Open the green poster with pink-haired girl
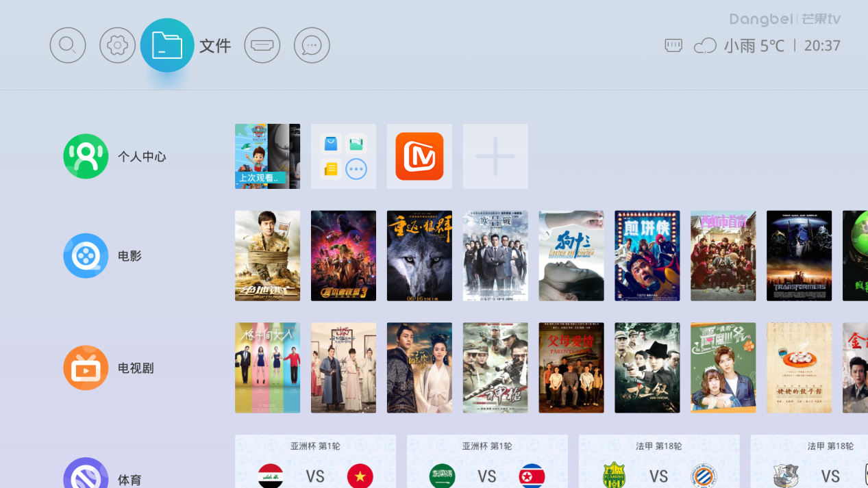Image resolution: width=868 pixels, height=488 pixels. (x=723, y=368)
